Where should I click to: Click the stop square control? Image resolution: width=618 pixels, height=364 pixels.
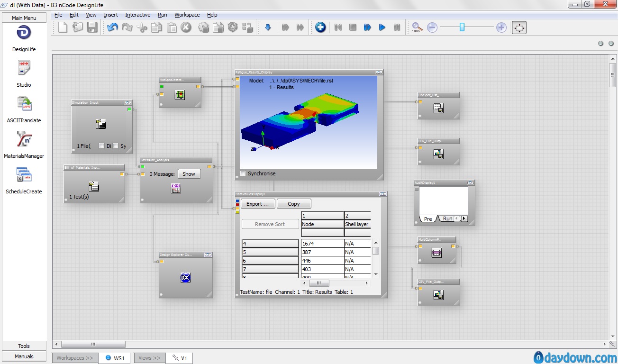pyautogui.click(x=353, y=27)
